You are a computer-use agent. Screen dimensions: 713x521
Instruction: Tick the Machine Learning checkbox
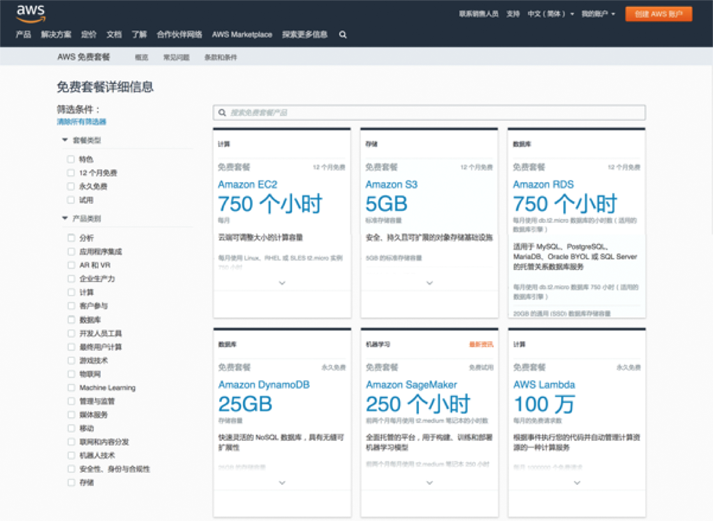tap(71, 388)
